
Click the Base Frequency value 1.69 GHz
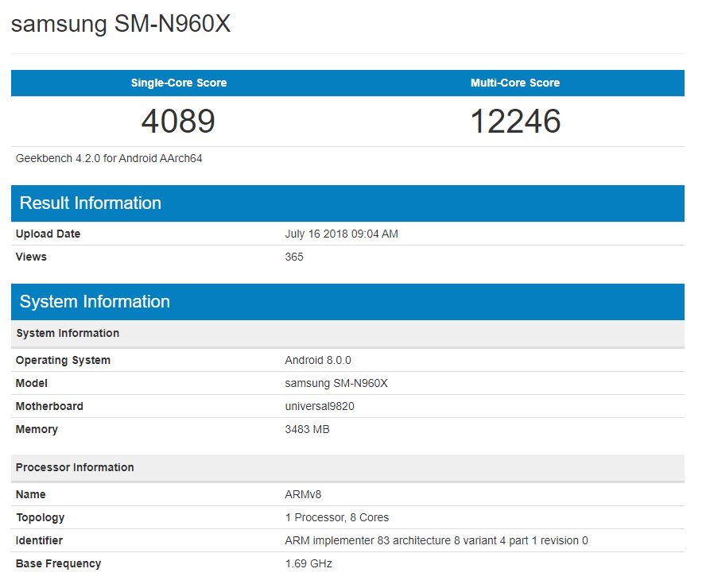click(x=308, y=563)
